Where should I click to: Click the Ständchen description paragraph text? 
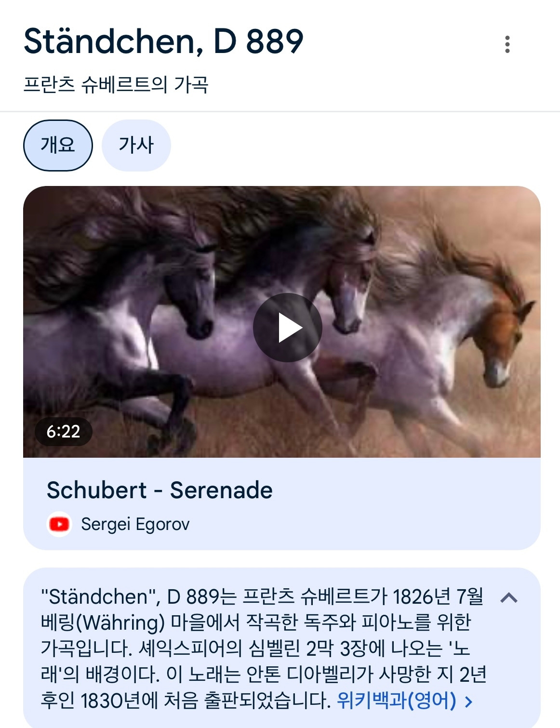[264, 649]
